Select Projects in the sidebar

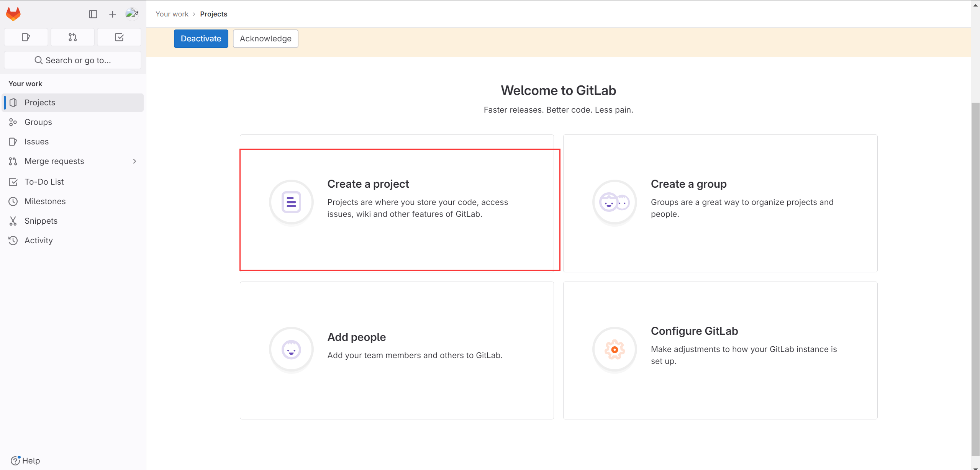point(40,102)
